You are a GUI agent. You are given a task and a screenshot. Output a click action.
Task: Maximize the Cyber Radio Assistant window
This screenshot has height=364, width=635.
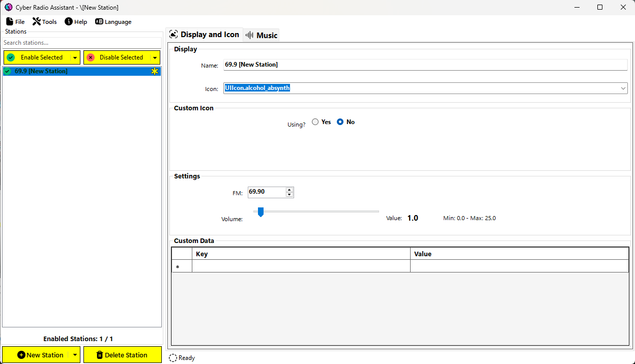pyautogui.click(x=600, y=7)
